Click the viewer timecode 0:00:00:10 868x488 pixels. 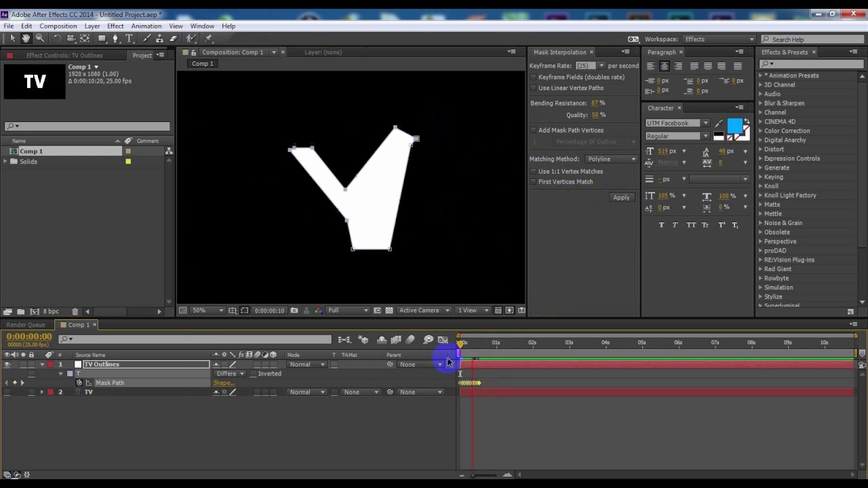(269, 310)
